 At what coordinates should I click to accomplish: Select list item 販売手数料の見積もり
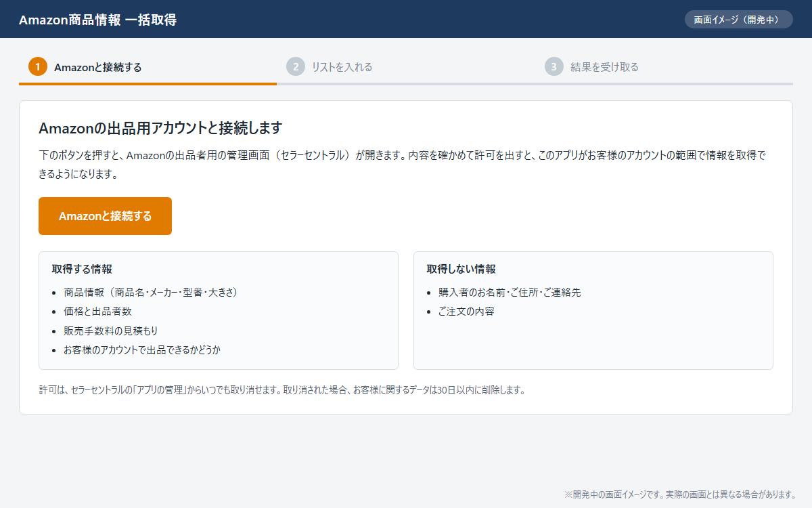pos(111,331)
